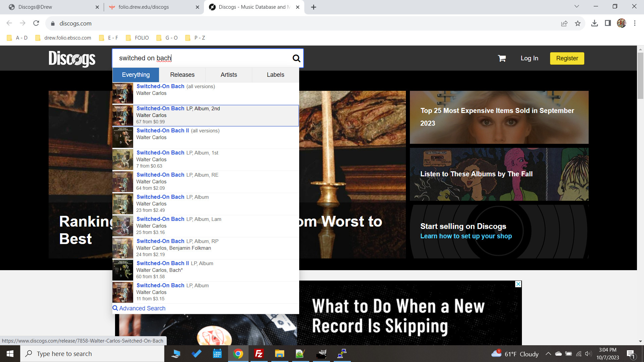
Task: Open Switched-On Bach (all versions) result
Action: [206, 93]
